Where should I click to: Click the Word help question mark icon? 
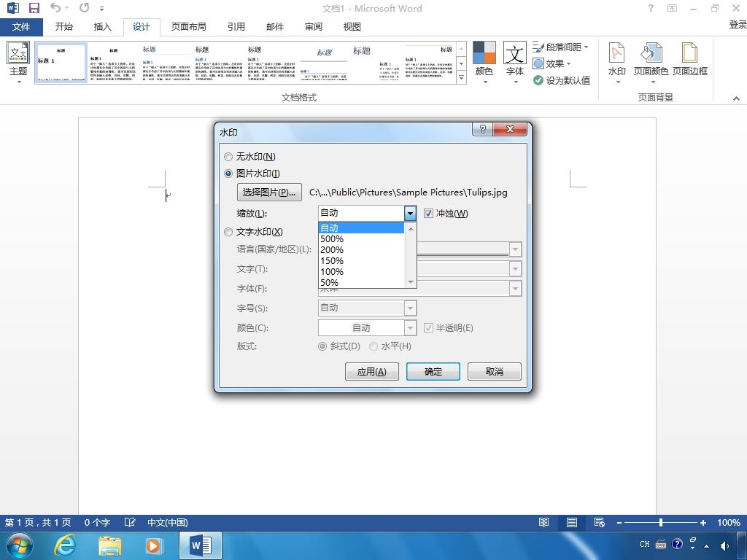(651, 8)
